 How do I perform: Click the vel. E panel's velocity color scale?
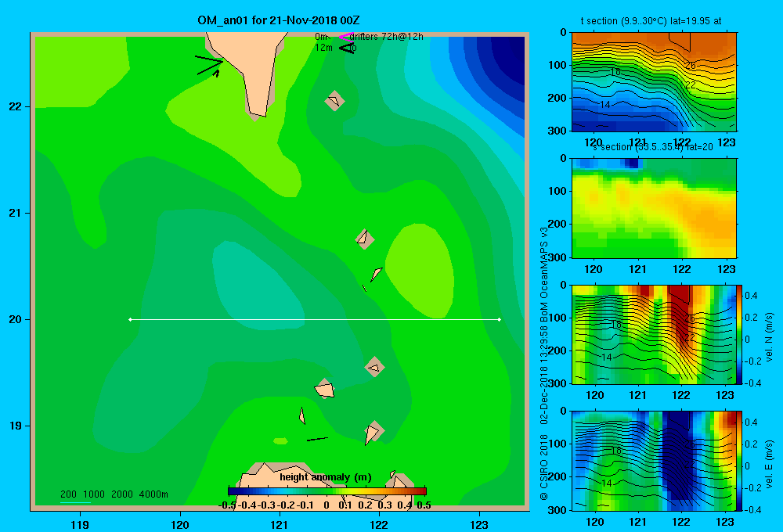739,461
